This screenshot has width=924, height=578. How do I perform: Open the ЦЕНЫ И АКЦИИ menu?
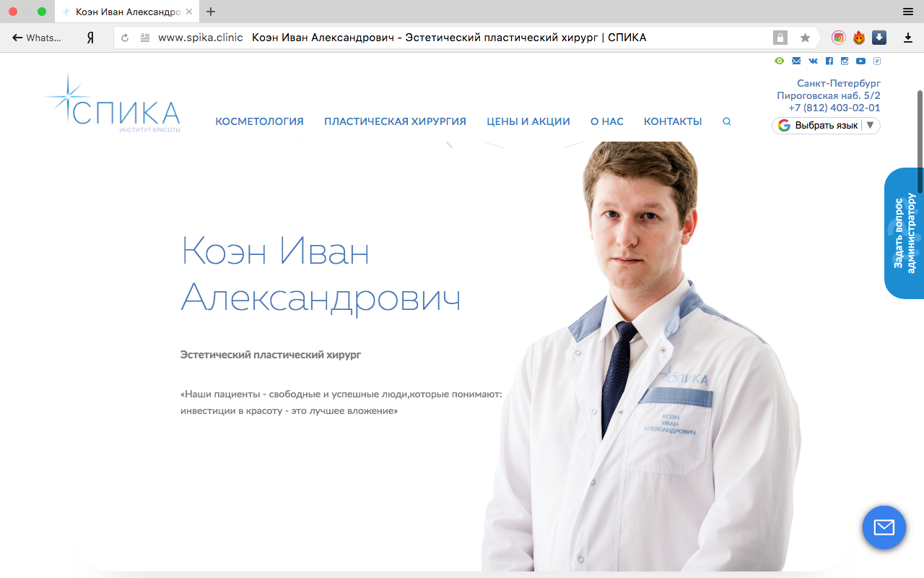[528, 121]
